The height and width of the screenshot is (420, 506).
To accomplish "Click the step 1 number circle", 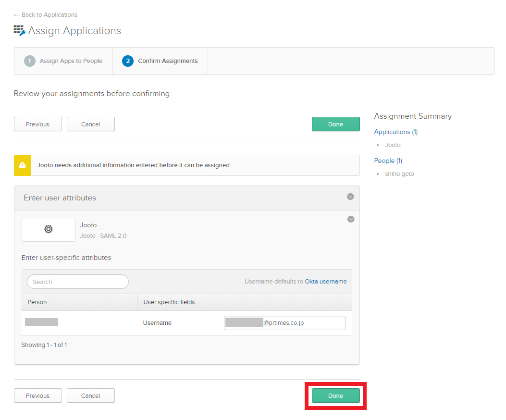I will pyautogui.click(x=30, y=61).
